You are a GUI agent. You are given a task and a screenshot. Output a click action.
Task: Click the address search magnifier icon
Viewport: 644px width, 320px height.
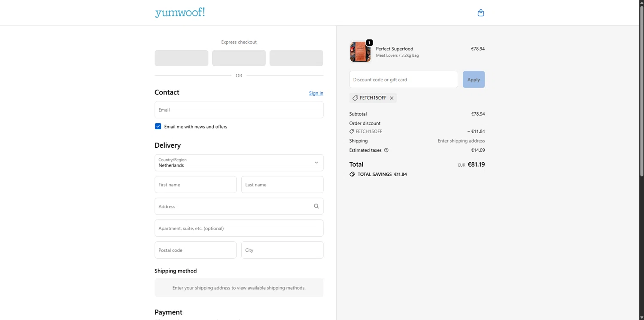tap(316, 206)
